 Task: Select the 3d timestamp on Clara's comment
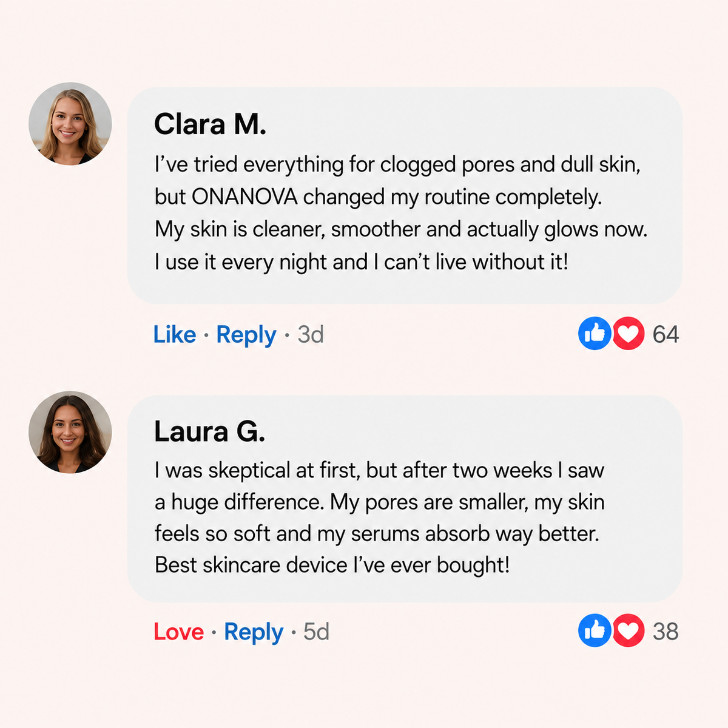(311, 334)
